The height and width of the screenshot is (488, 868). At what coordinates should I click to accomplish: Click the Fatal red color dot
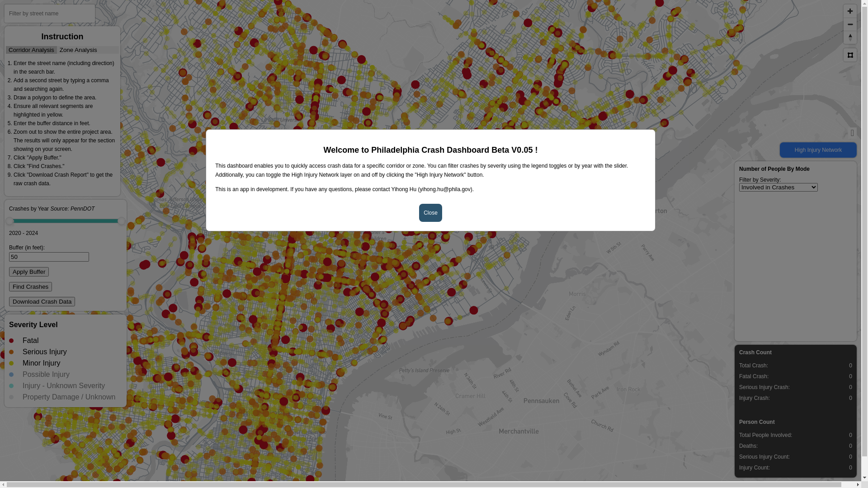[x=11, y=341]
